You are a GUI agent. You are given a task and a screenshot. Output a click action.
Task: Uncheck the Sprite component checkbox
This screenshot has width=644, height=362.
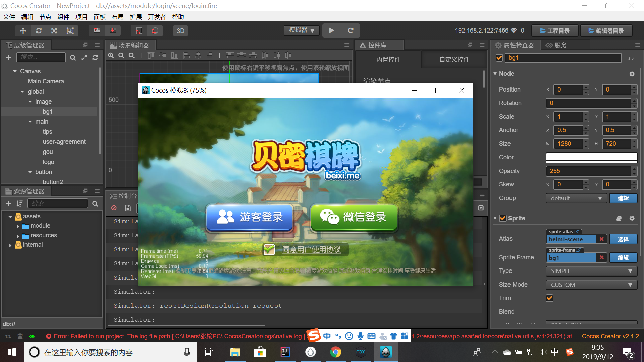tap(503, 218)
